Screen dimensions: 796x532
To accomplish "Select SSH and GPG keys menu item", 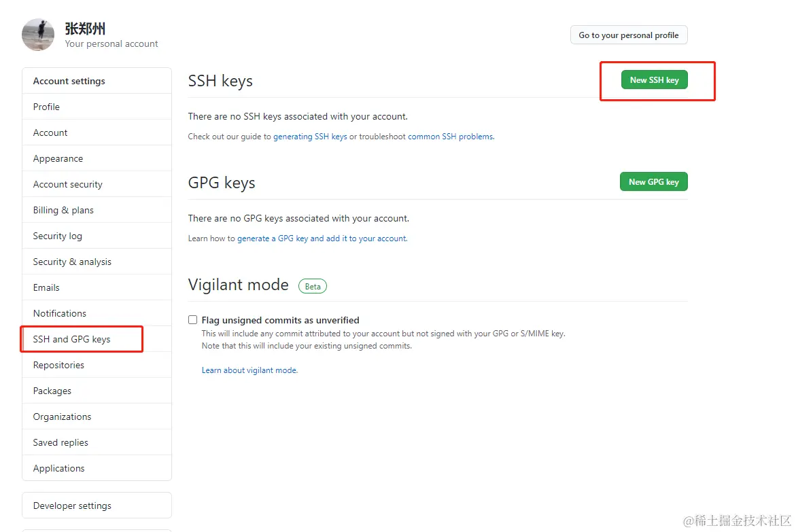I will click(x=71, y=339).
